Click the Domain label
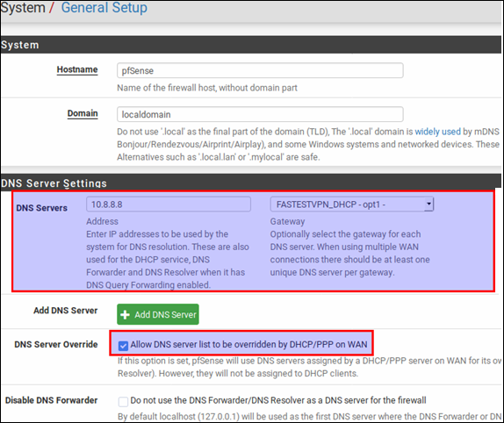504x423 pixels. point(83,114)
